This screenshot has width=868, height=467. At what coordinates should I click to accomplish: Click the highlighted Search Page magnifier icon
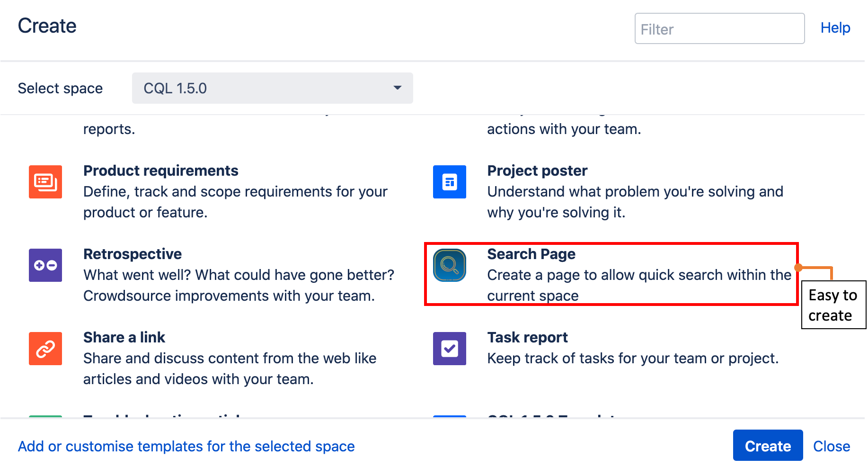(x=449, y=265)
